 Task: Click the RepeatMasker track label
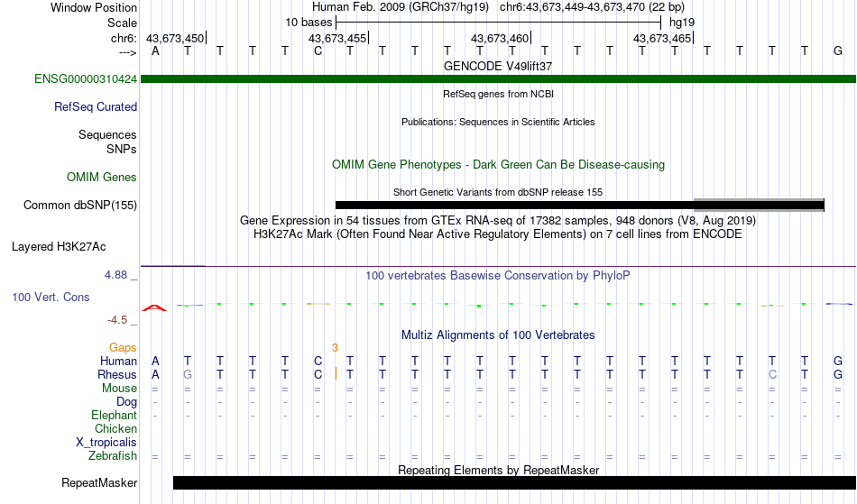[99, 482]
